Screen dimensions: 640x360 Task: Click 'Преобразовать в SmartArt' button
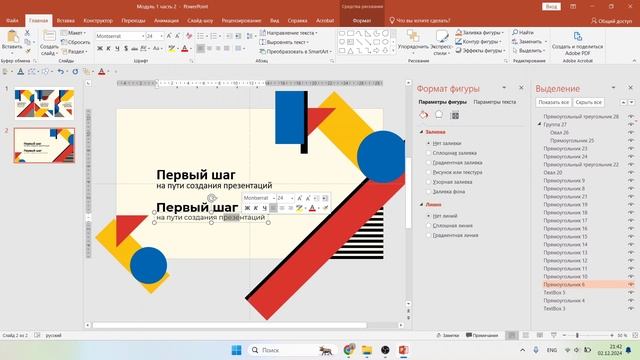coord(296,51)
